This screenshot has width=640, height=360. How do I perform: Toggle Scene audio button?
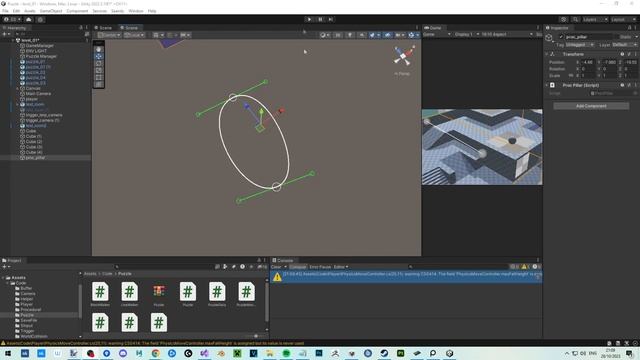click(362, 35)
